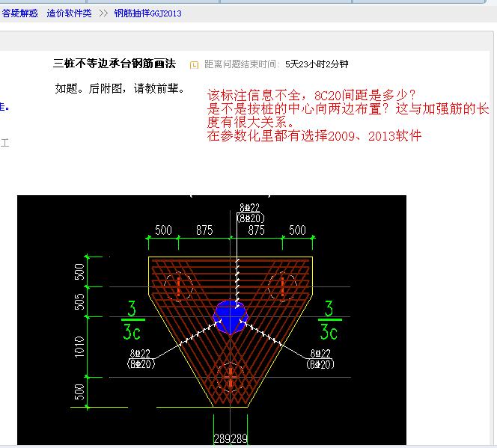Click the 505 vertical dimension
The width and height of the screenshot is (497, 448).
pyautogui.click(x=79, y=301)
